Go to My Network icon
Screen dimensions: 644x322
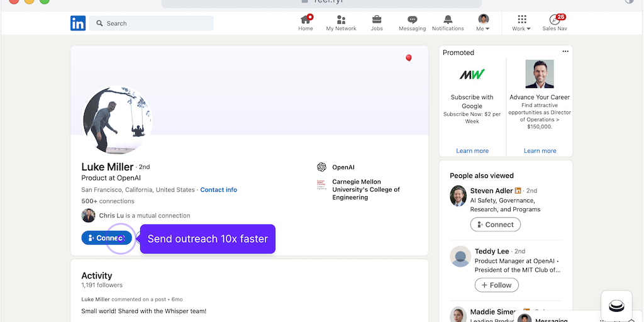[x=341, y=19]
